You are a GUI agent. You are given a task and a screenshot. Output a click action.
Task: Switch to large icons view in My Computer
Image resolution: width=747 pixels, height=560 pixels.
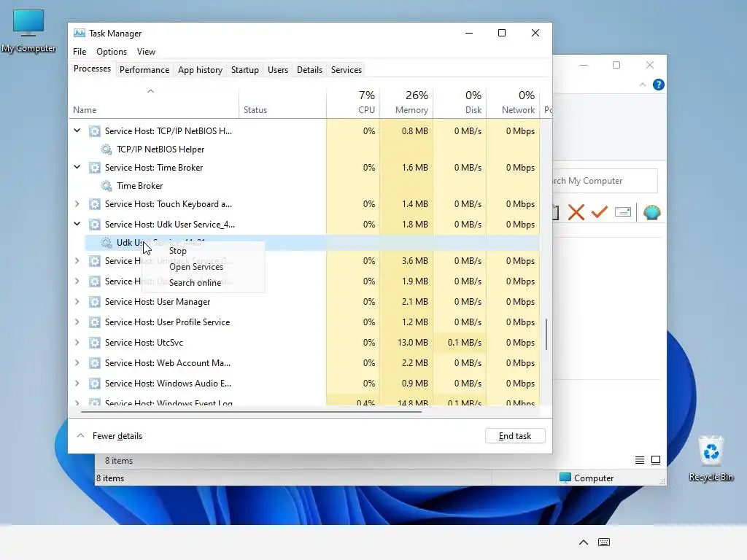(x=656, y=460)
